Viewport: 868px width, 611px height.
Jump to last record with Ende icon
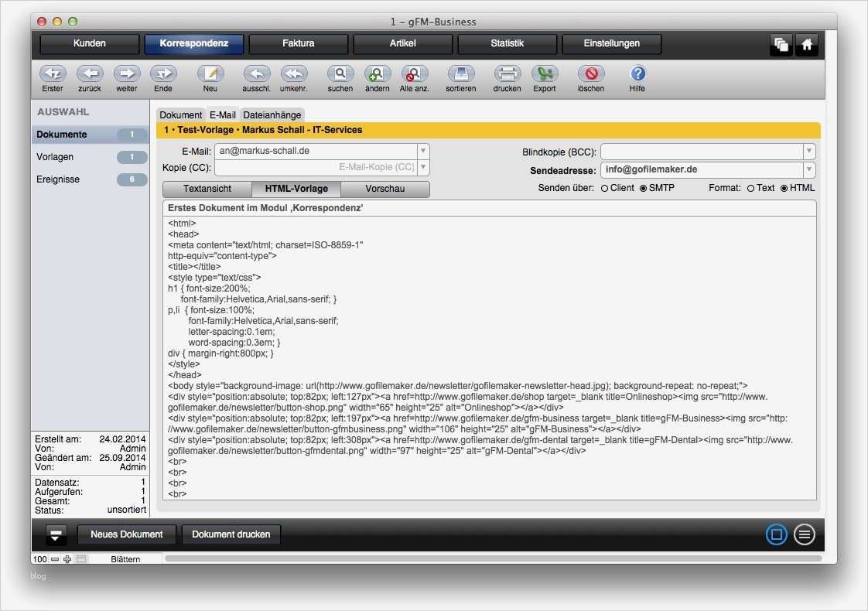point(163,73)
